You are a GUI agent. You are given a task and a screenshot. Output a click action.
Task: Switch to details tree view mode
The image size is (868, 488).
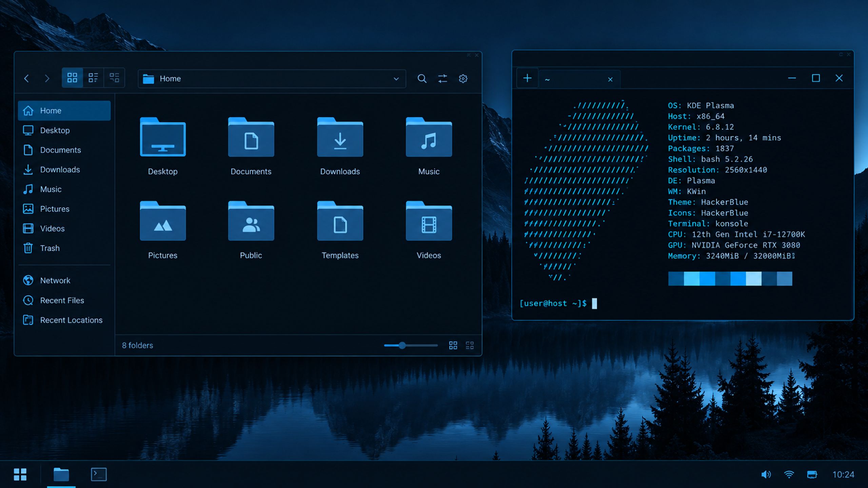(114, 78)
